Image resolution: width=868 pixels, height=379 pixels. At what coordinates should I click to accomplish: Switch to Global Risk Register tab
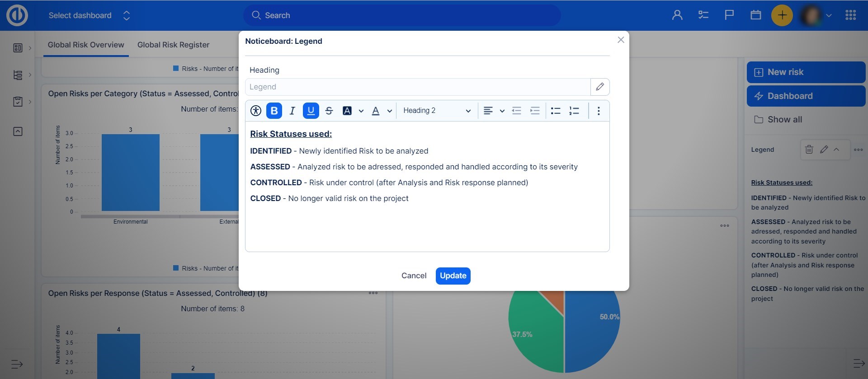pos(173,45)
